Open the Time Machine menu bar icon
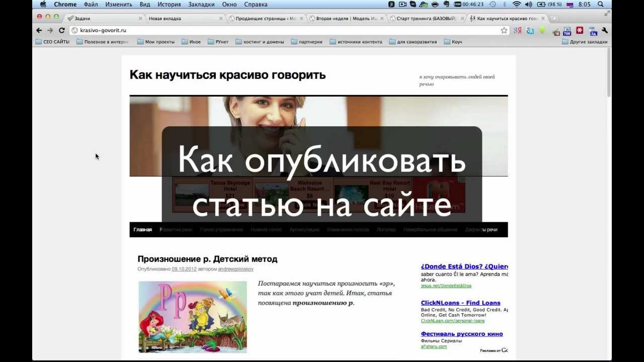This screenshot has height=362, width=644. pos(493,4)
